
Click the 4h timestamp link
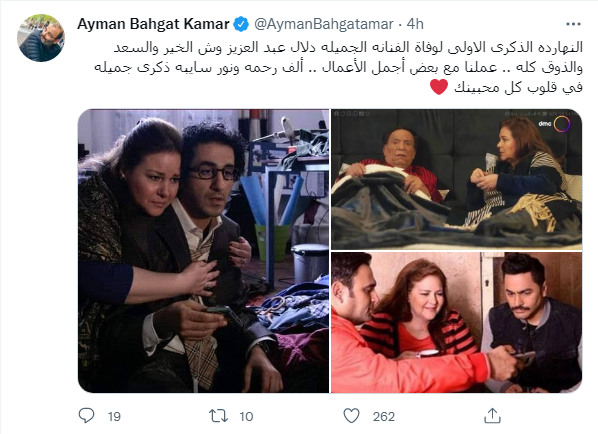(415, 24)
